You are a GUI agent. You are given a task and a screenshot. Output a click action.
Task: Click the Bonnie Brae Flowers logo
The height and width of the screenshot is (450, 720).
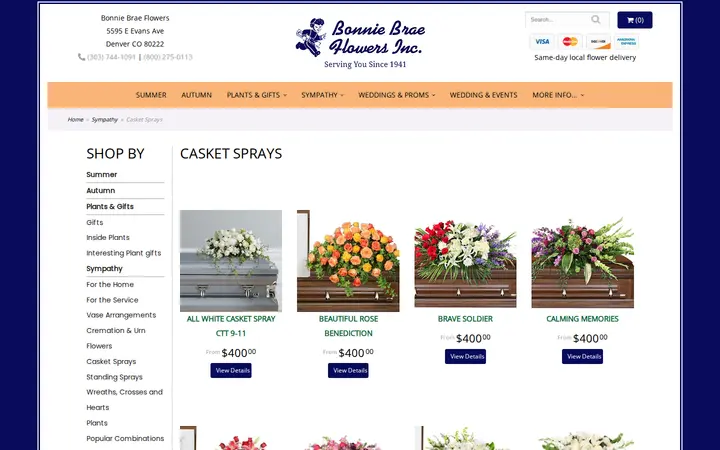pos(361,43)
